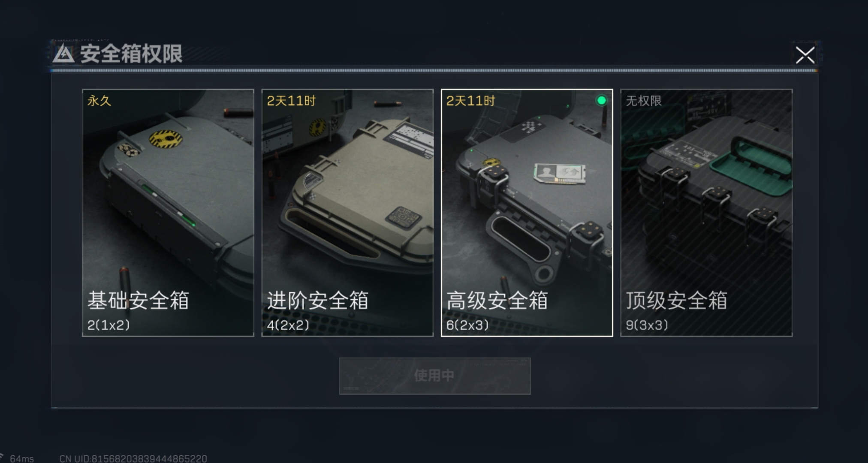Close the 安全箱权限 dialog
The height and width of the screenshot is (463, 868).
[805, 55]
